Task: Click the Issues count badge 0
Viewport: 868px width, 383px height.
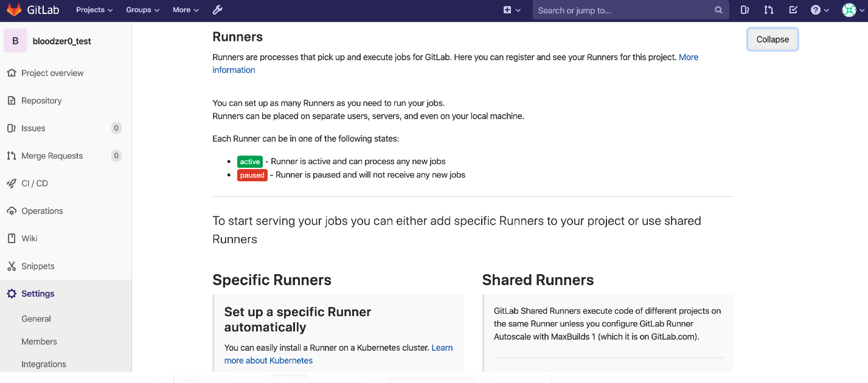Action: (x=116, y=128)
